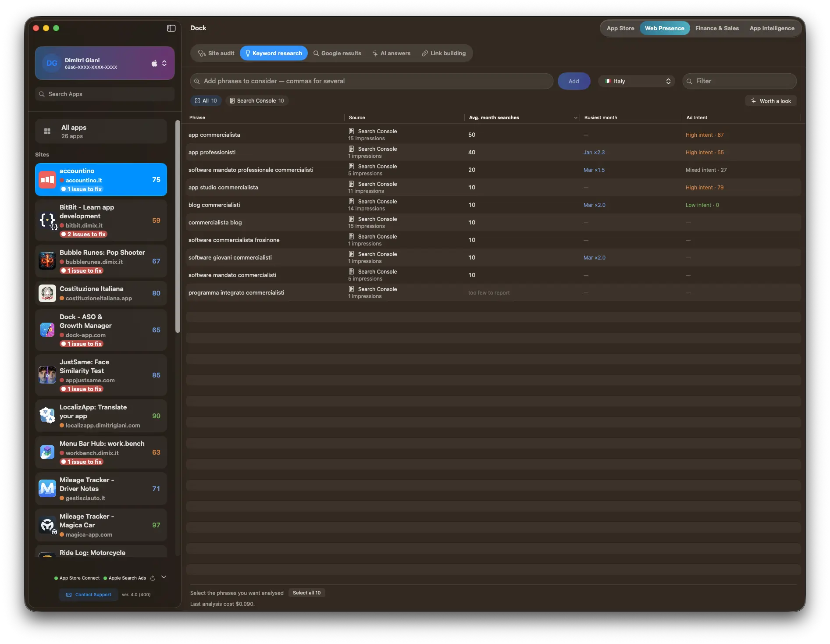
Task: Switch to the App Store tab
Action: tap(620, 28)
